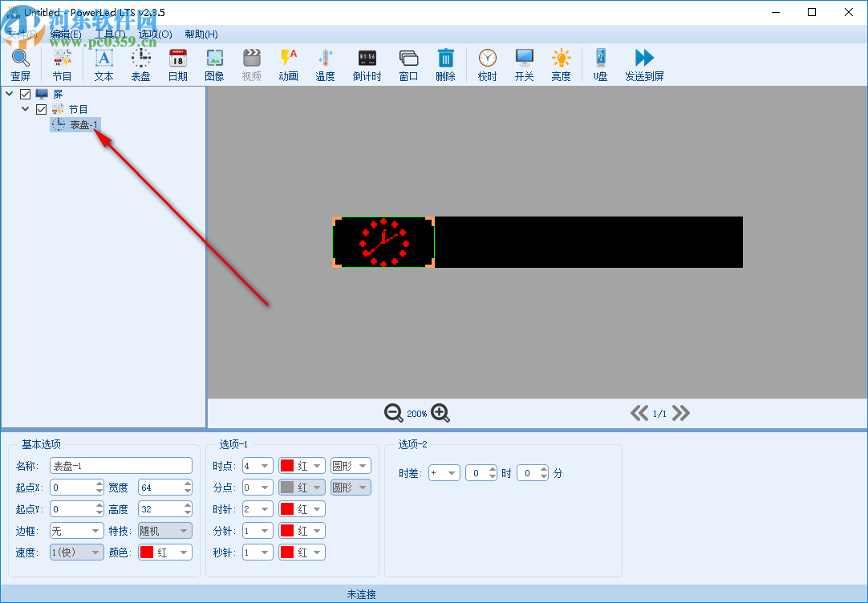Insert a 日期 date element

pyautogui.click(x=178, y=65)
